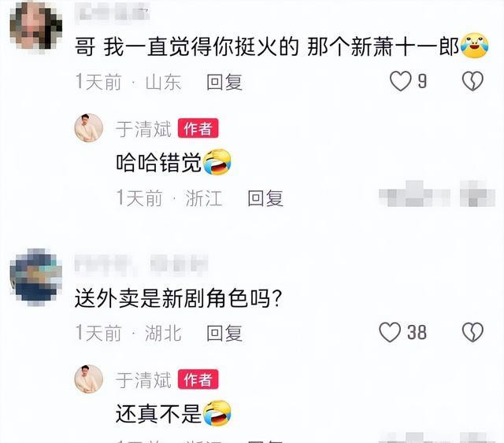The image size is (504, 443).
Task: Open the pixelated avatar of the 湖北 commenter
Action: [x=35, y=277]
